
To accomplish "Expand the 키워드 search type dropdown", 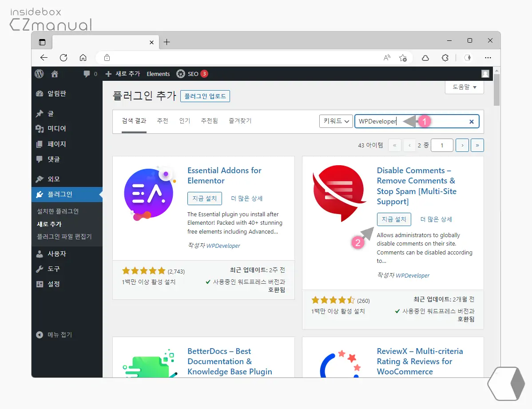I will click(x=336, y=121).
